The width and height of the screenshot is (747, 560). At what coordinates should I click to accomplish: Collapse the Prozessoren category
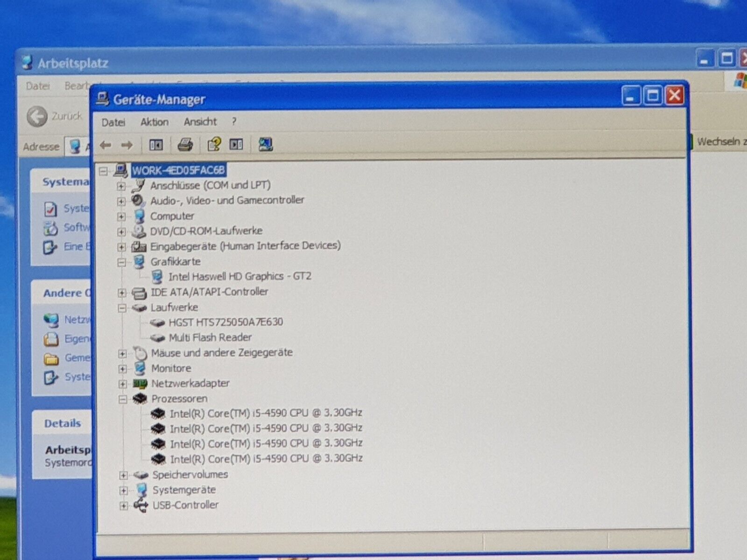pyautogui.click(x=122, y=399)
